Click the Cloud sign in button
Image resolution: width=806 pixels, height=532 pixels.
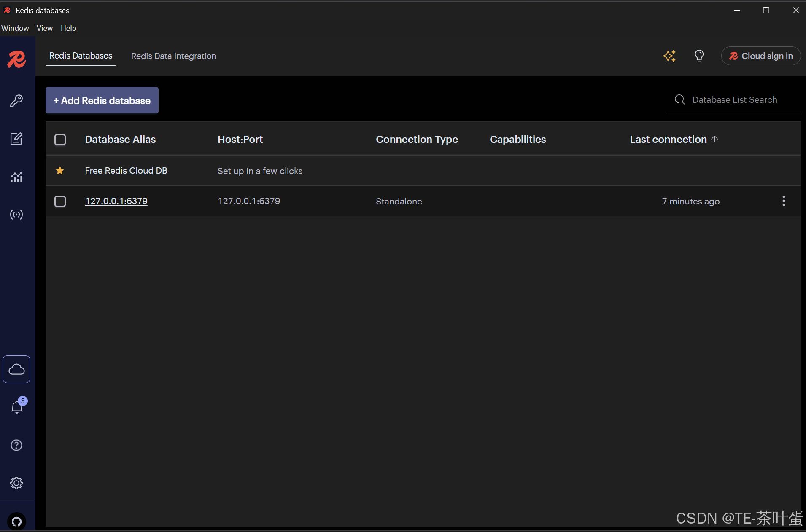tap(760, 56)
